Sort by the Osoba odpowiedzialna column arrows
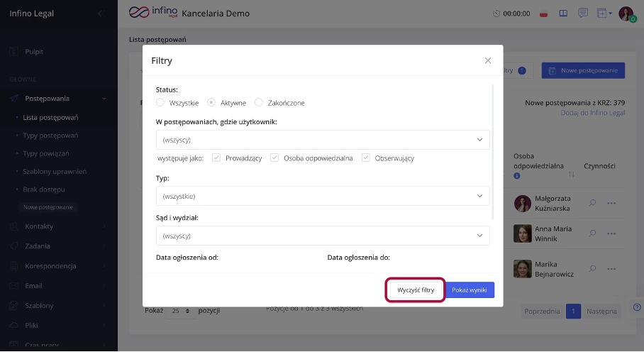644x352 pixels. tap(572, 174)
